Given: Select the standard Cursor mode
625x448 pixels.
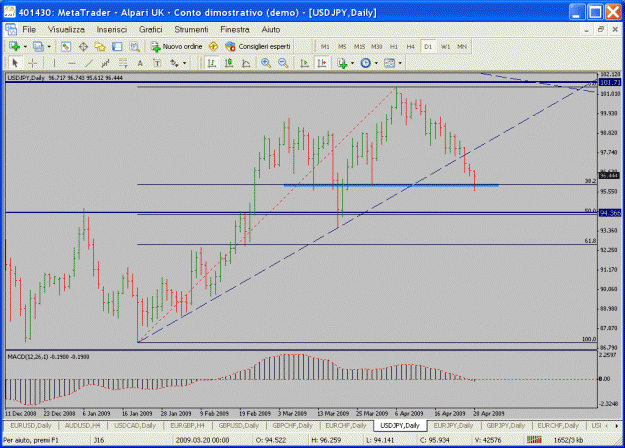Looking at the screenshot, I should (15, 63).
